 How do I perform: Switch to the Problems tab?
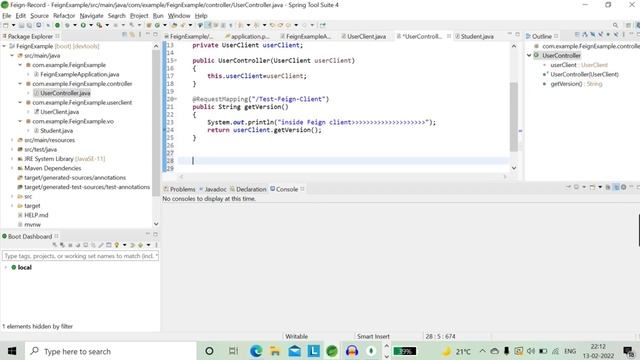pos(179,189)
